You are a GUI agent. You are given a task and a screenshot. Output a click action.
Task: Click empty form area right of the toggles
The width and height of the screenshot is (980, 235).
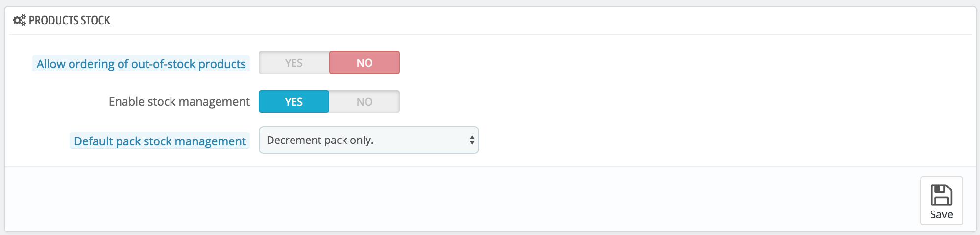686,82
